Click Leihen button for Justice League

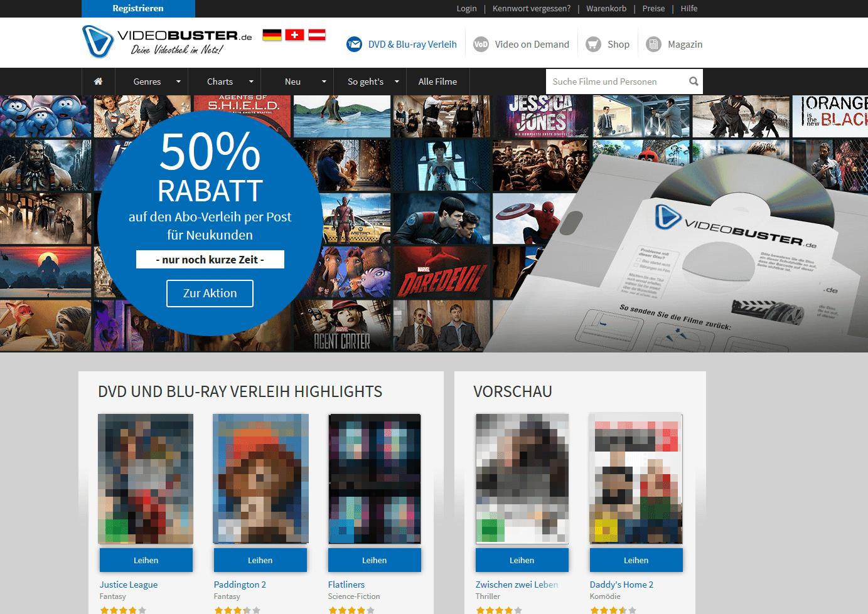[x=146, y=560]
